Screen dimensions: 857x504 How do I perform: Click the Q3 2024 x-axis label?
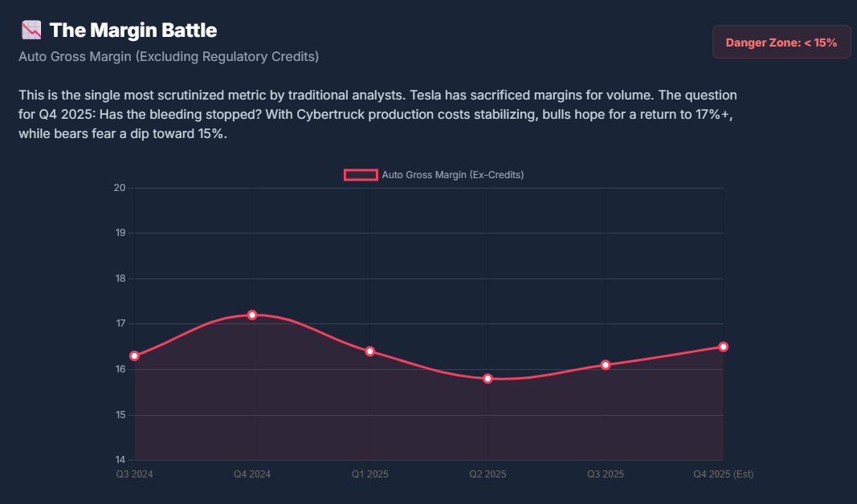[134, 474]
